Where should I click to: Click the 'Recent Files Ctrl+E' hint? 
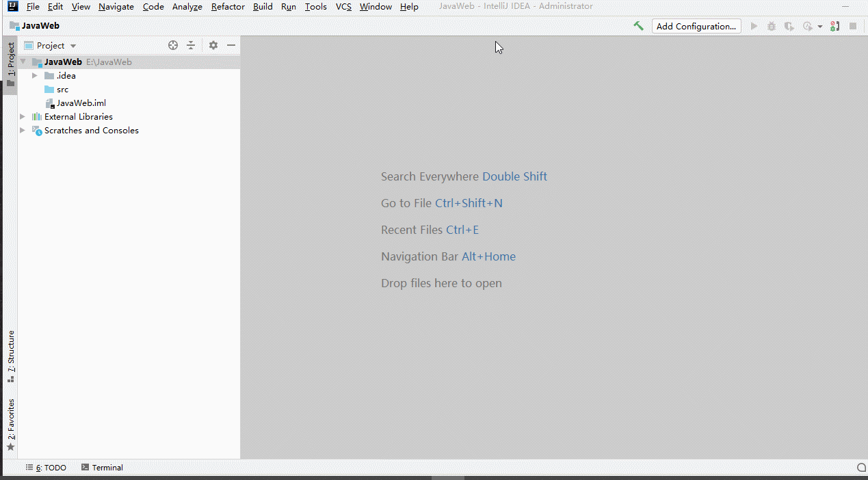[430, 230]
